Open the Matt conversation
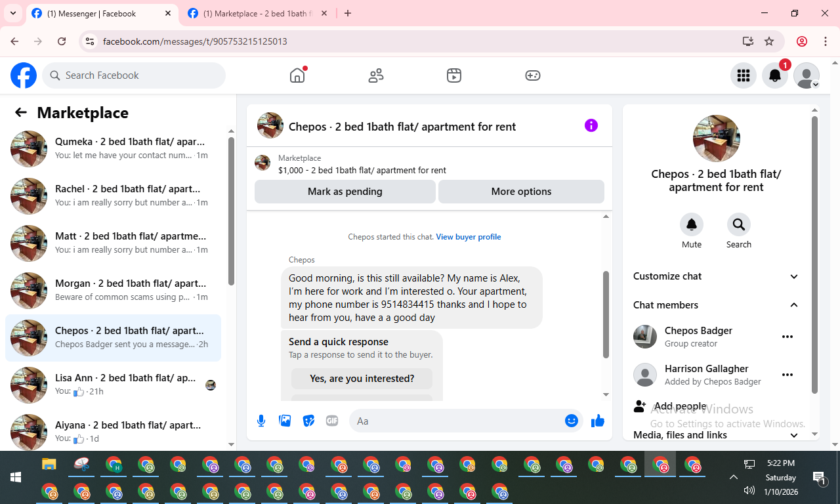The height and width of the screenshot is (504, 840). point(113,243)
